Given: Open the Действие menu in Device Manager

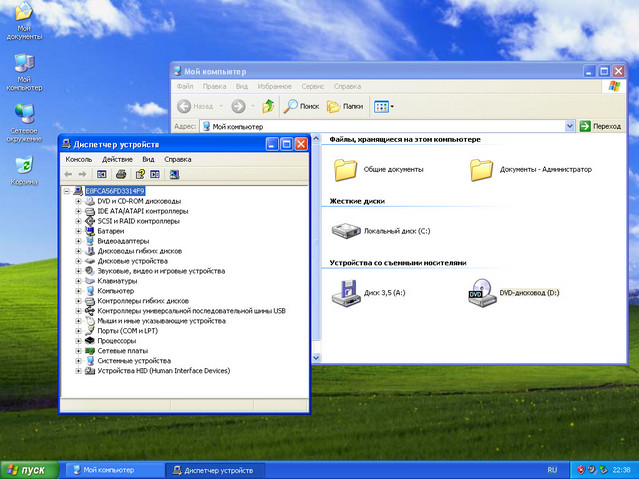Looking at the screenshot, I should coord(117,159).
